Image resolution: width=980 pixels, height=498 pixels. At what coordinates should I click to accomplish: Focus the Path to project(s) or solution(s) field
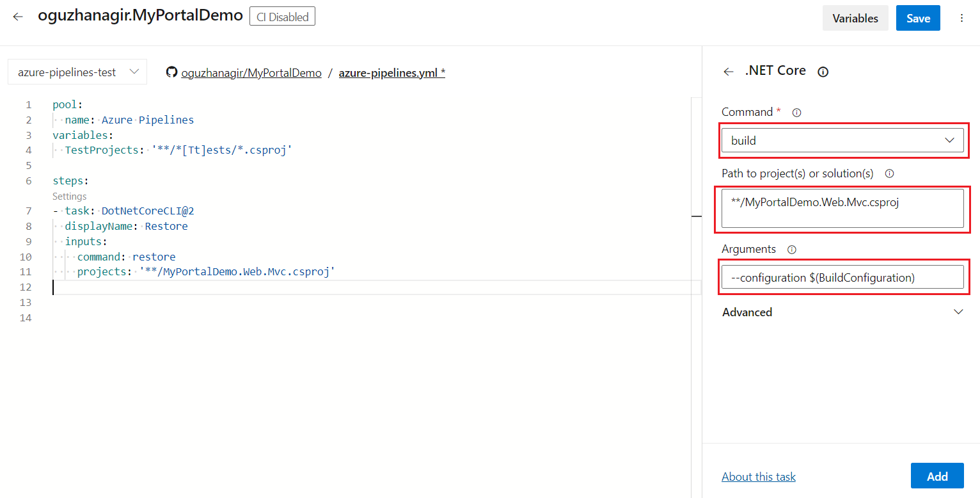(842, 208)
